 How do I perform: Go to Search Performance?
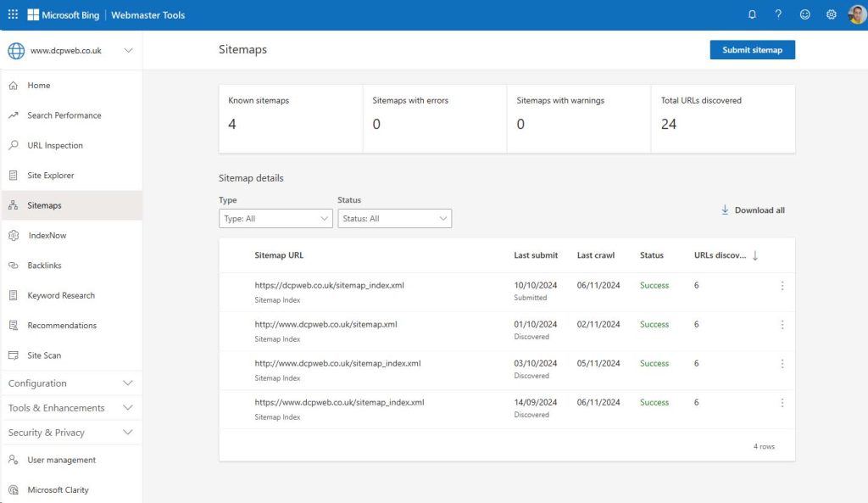(x=67, y=115)
